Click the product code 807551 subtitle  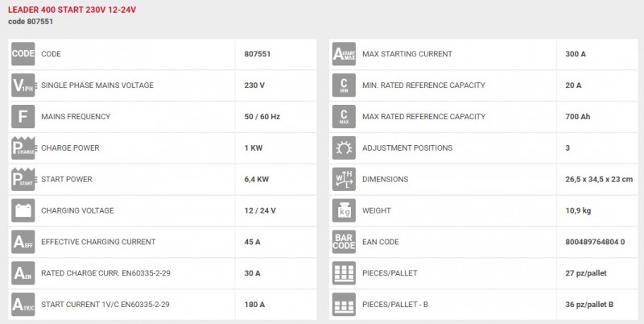click(x=31, y=22)
